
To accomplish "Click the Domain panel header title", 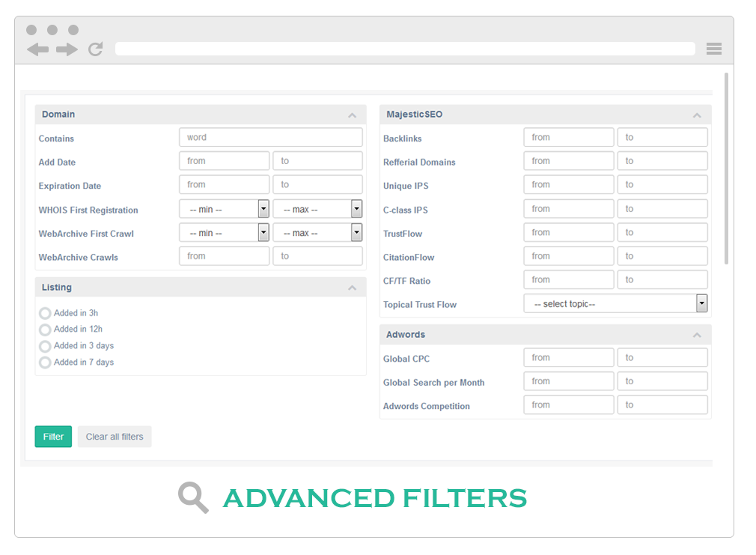I will [x=58, y=115].
